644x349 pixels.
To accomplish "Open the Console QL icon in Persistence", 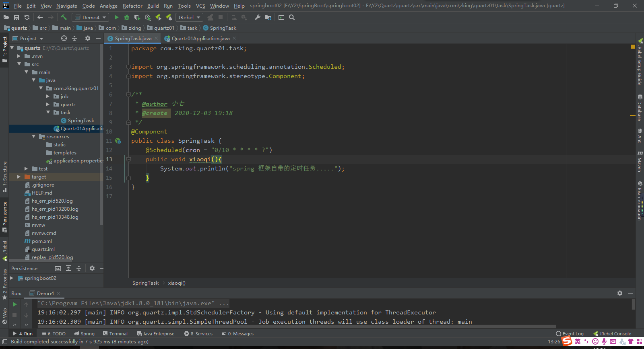I will [x=58, y=268].
